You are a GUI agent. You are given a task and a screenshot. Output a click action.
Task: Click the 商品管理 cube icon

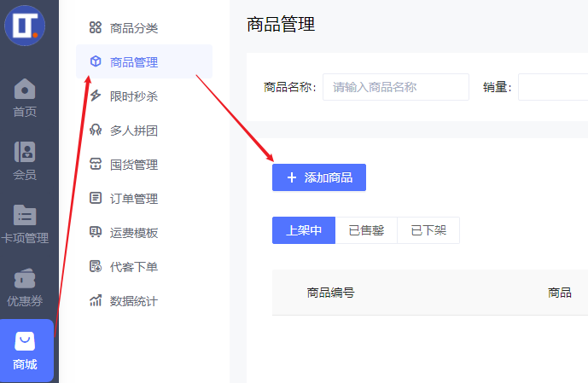tap(96, 61)
